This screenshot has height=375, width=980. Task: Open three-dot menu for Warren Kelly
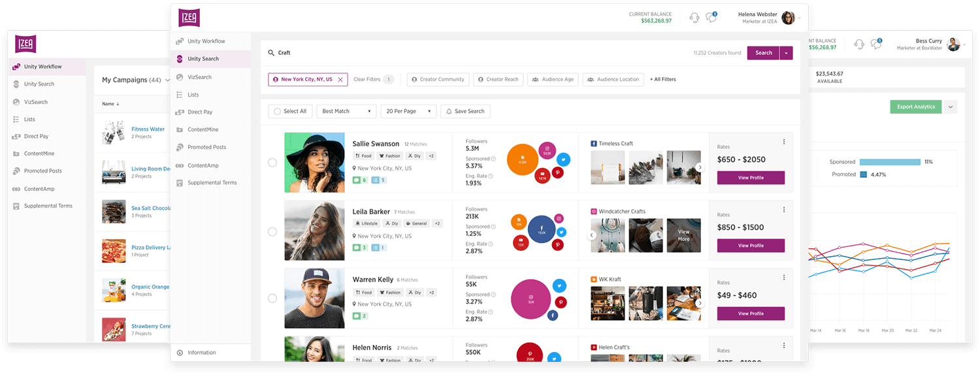[x=784, y=278]
